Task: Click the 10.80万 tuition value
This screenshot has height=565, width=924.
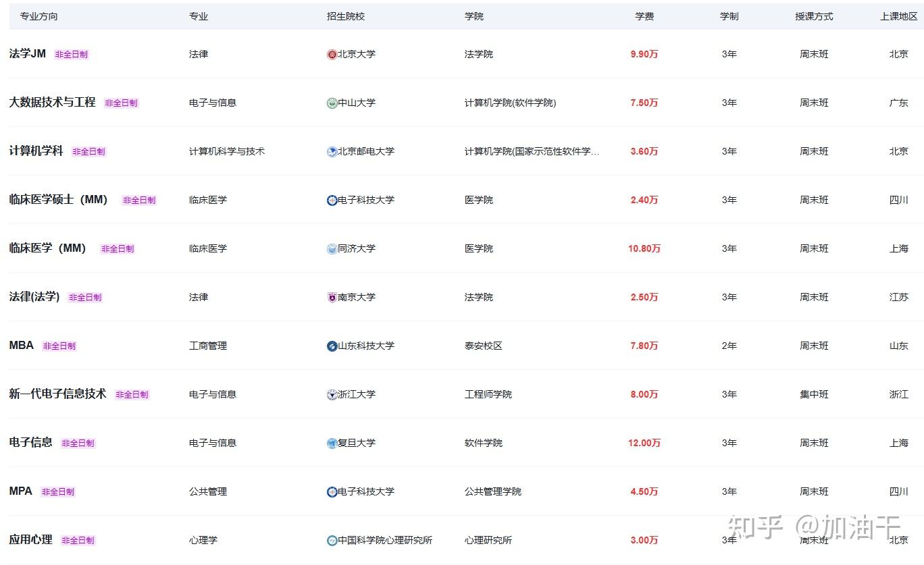Action: 644,248
